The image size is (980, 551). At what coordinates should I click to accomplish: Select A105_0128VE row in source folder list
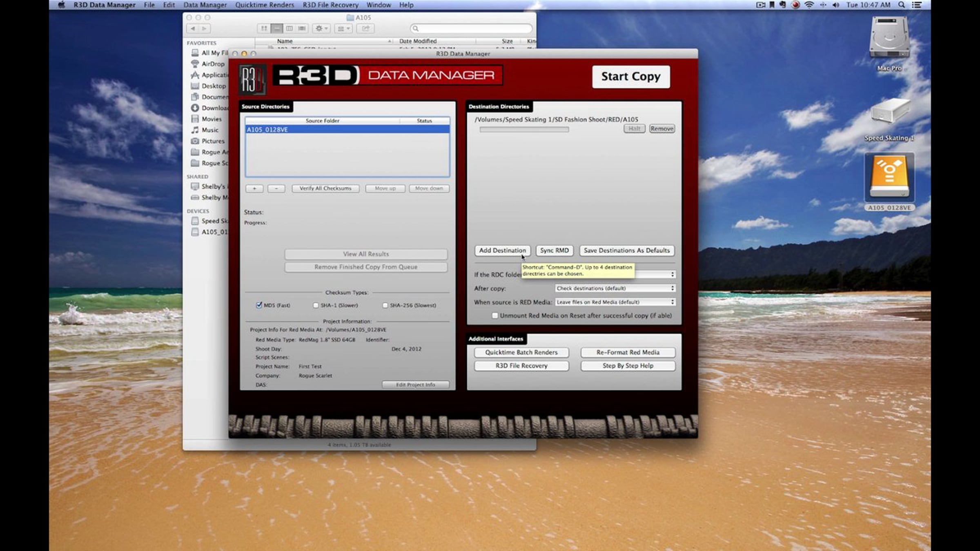coord(347,129)
